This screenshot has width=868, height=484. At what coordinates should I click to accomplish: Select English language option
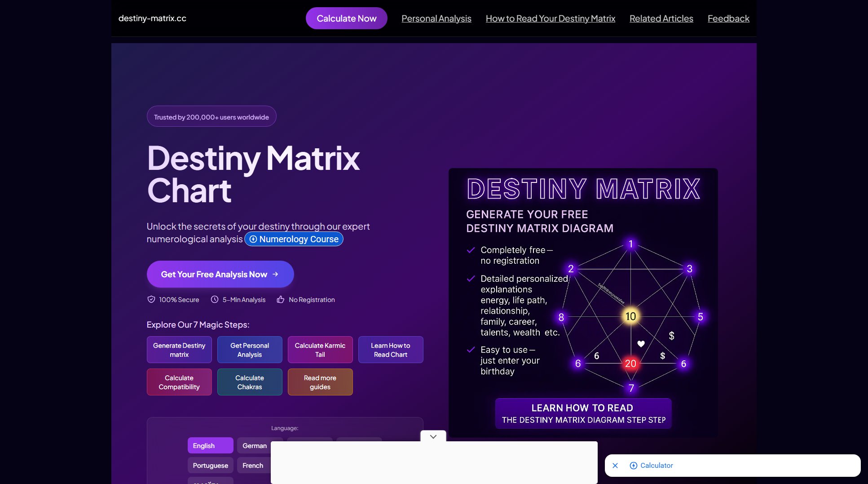coord(210,445)
